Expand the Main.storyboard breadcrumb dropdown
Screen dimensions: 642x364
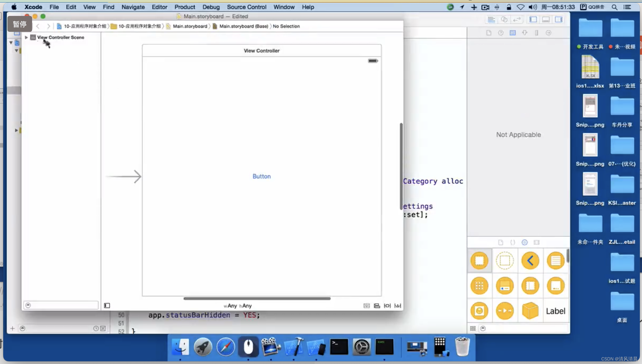[x=190, y=26]
